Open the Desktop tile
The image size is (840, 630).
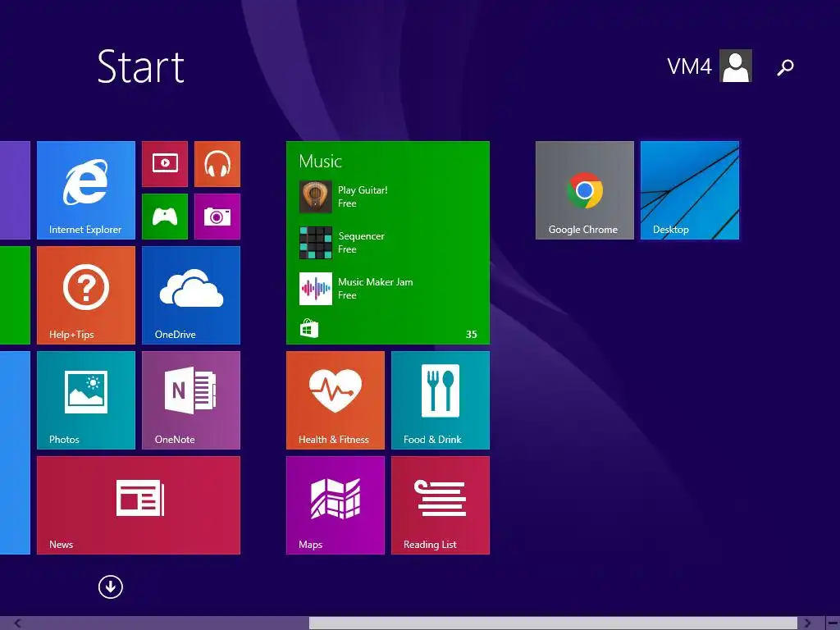(690, 190)
